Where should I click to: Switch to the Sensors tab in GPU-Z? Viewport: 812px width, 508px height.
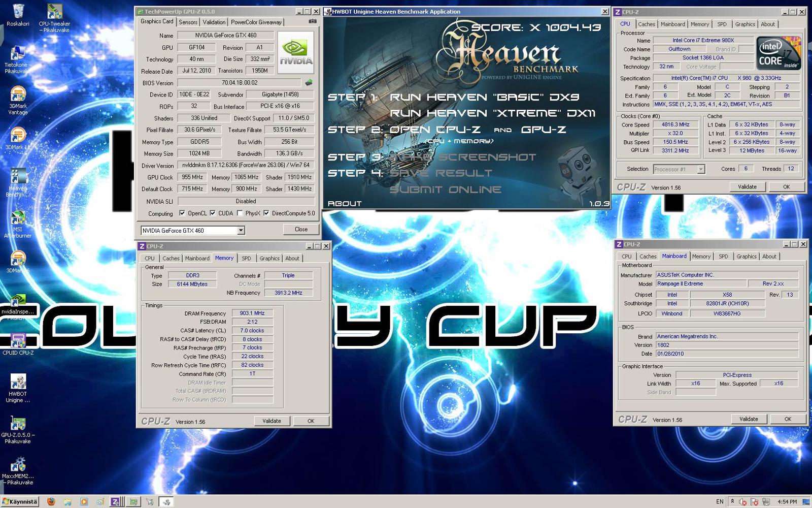[188, 22]
